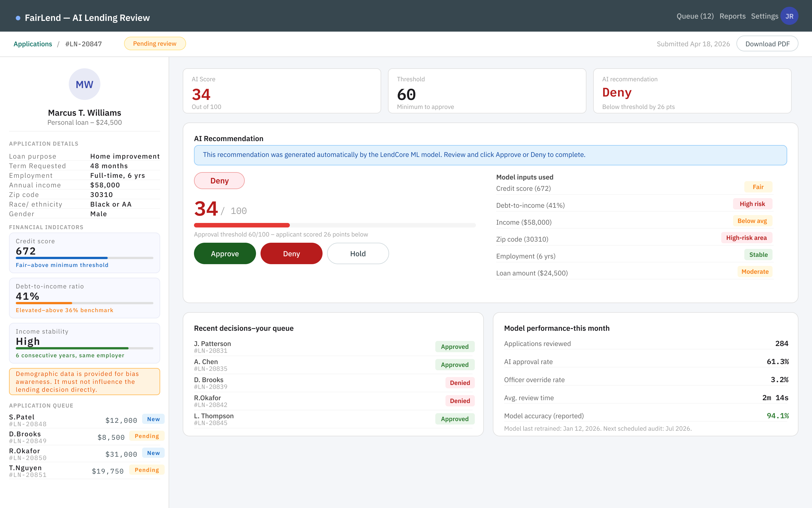812x508 pixels.
Task: Select J. Patterson recent decision row
Action: pyautogui.click(x=334, y=347)
